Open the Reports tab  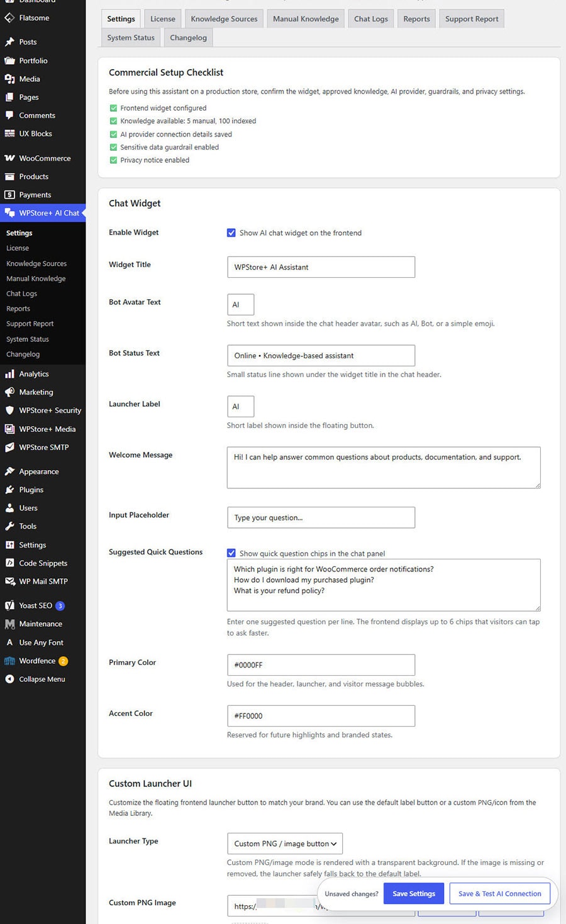(416, 19)
